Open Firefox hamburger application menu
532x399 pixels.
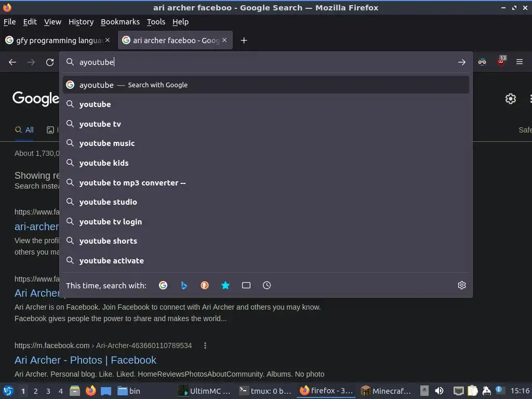coord(519,62)
